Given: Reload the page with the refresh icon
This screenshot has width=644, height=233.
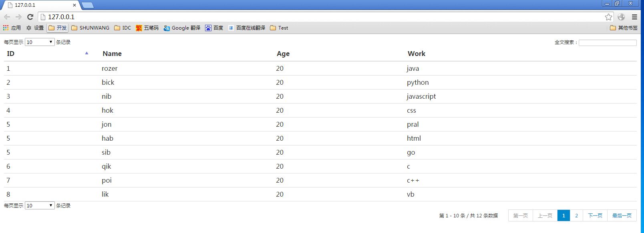Looking at the screenshot, I should [x=30, y=17].
